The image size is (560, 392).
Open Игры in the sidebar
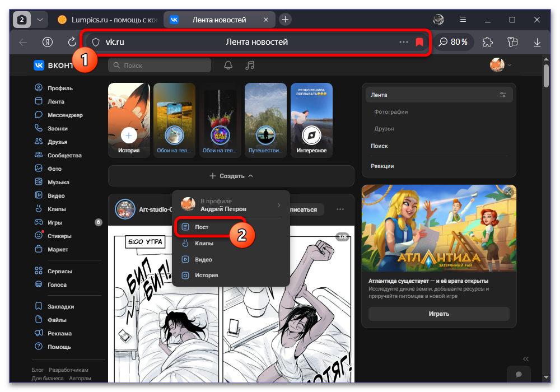48,222
